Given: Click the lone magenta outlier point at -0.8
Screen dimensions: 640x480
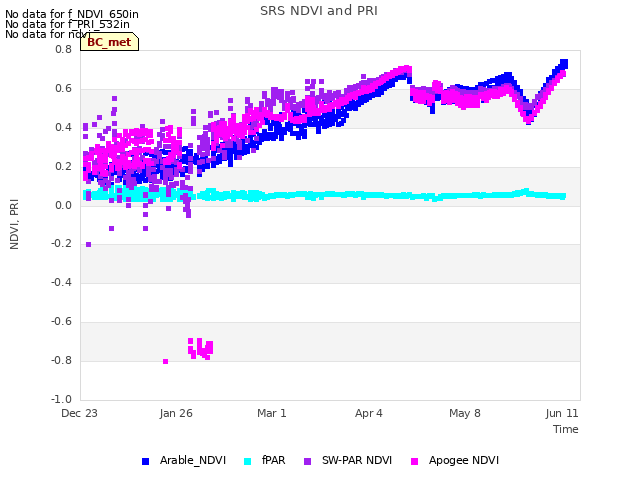Looking at the screenshot, I should click(x=165, y=362).
